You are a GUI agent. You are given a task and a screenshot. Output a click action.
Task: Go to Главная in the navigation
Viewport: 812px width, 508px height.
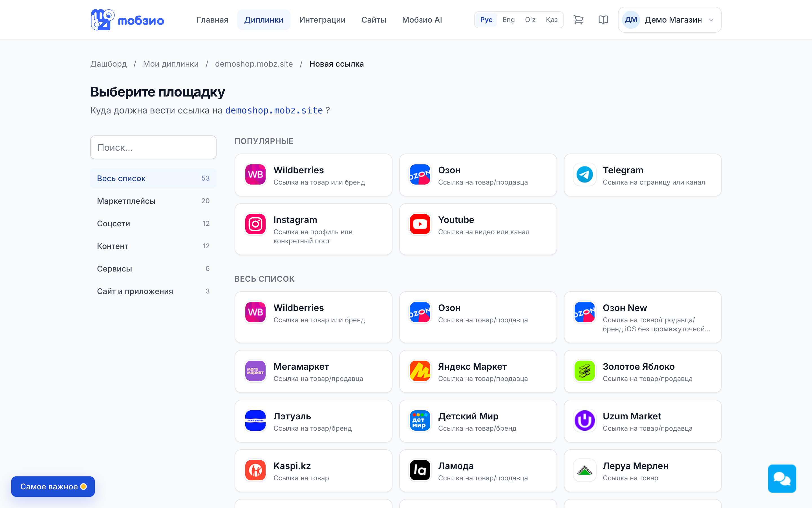(212, 20)
